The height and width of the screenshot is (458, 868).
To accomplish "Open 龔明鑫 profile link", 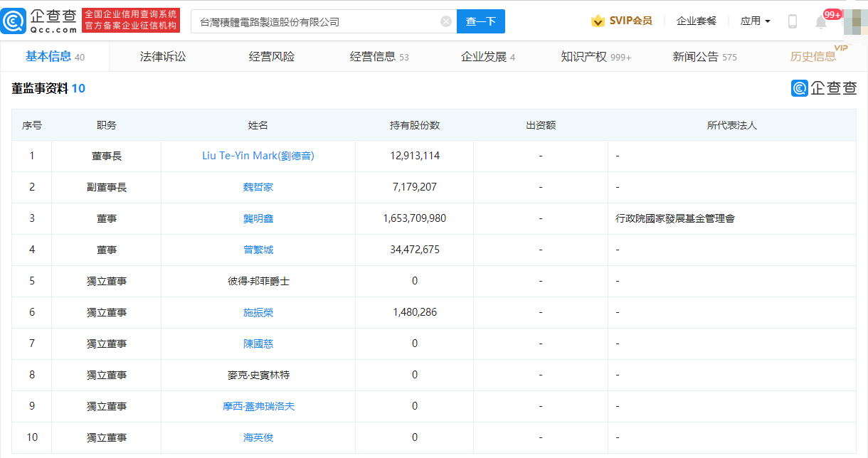I will click(258, 218).
